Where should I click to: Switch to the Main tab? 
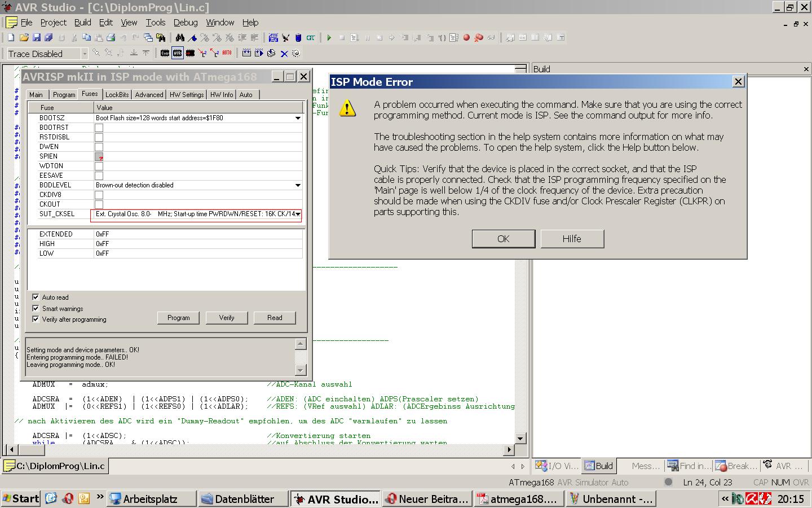coord(36,95)
